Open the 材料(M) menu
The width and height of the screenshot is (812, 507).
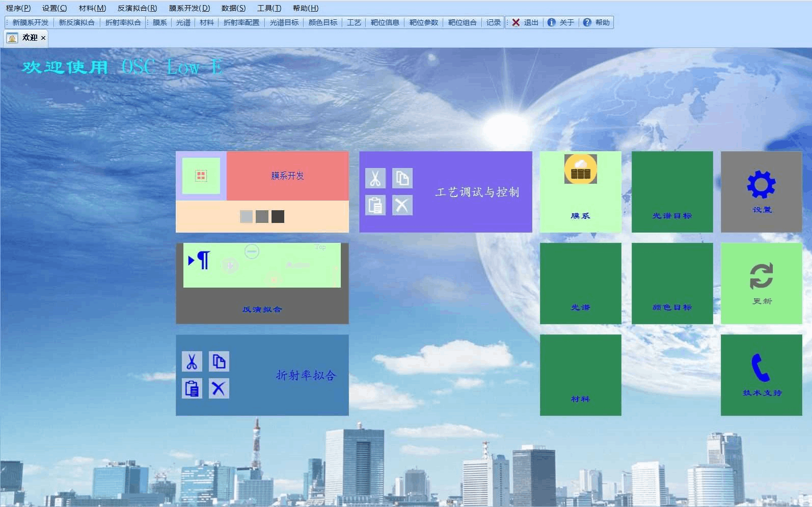pos(92,8)
